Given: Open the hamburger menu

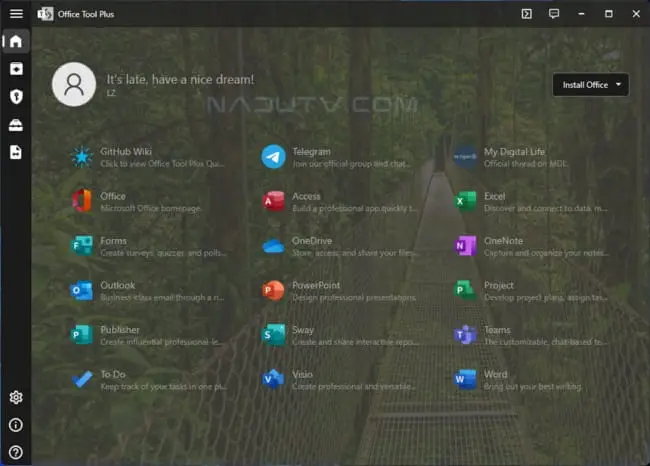Looking at the screenshot, I should pos(16,14).
